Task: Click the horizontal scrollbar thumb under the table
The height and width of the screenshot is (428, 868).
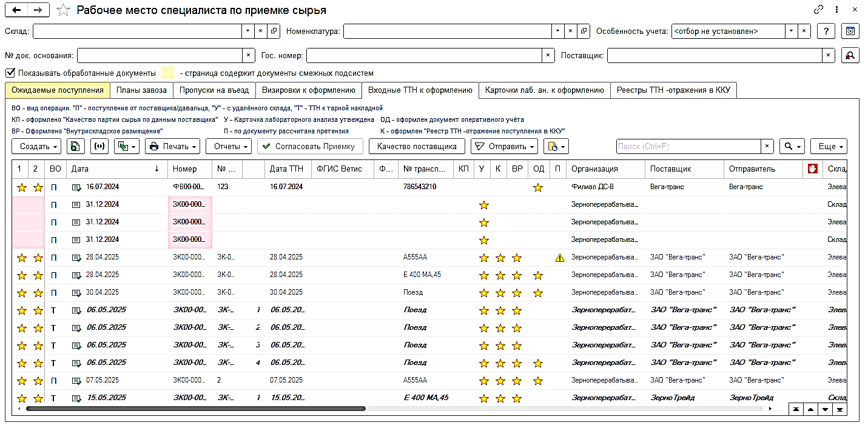Action: pyautogui.click(x=195, y=409)
